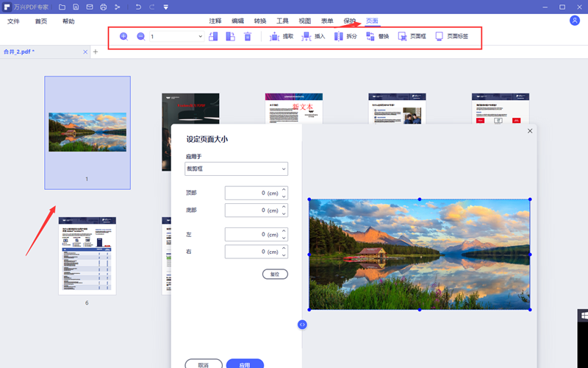Click the zoom out magnifier icon
The image size is (588, 368).
(x=140, y=36)
